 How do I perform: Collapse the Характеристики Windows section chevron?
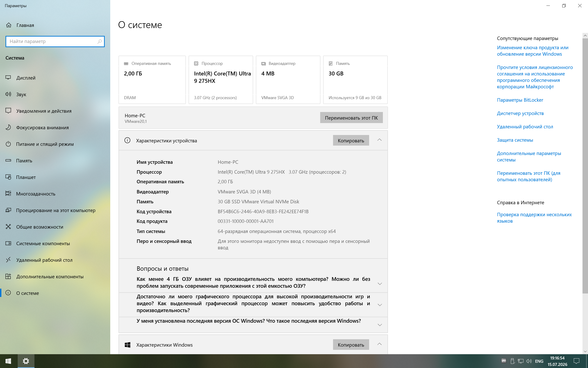(379, 344)
